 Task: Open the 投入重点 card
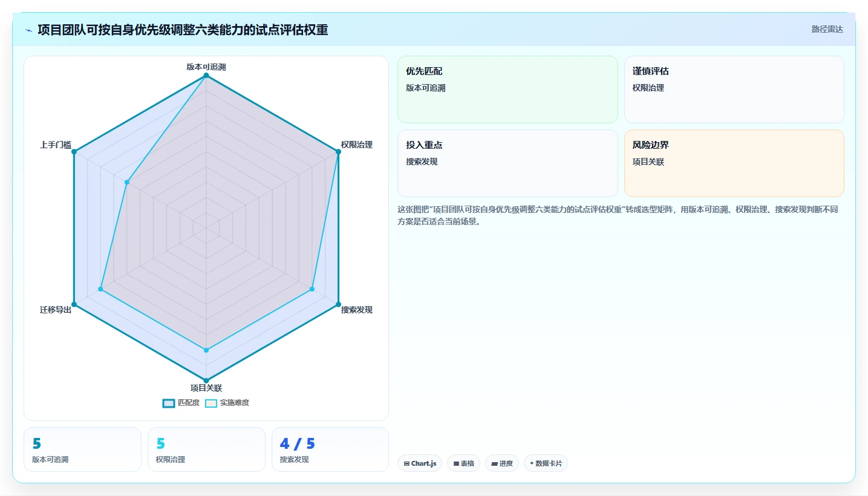(507, 163)
